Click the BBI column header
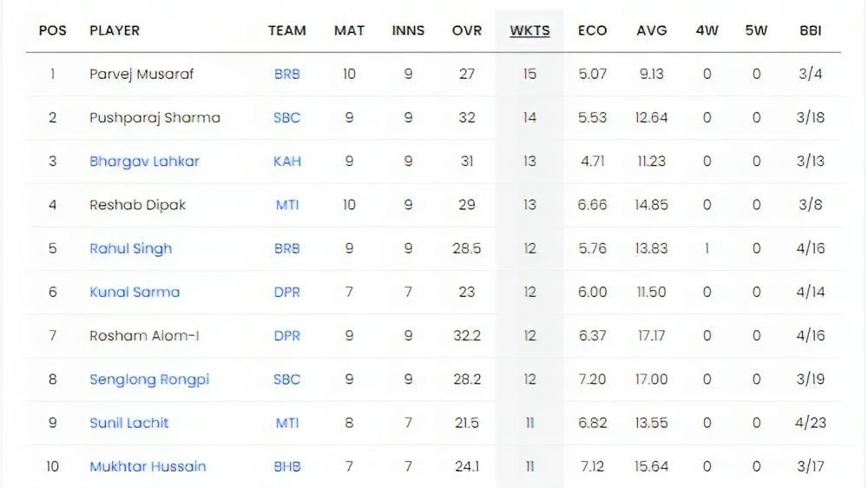868x488 pixels. [810, 30]
